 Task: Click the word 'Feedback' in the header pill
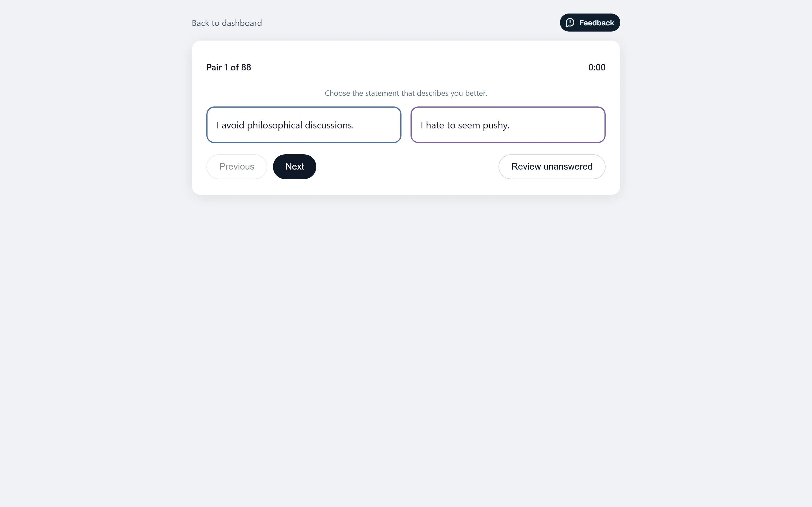pyautogui.click(x=596, y=23)
